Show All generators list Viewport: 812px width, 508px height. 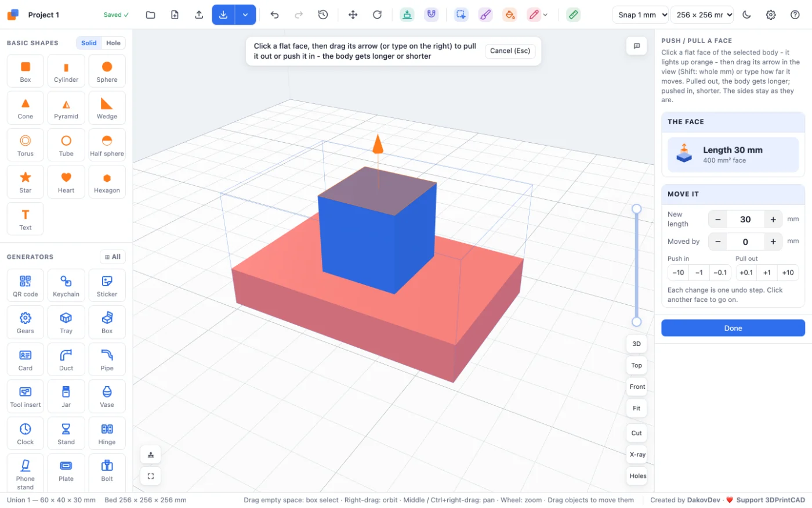pyautogui.click(x=113, y=257)
